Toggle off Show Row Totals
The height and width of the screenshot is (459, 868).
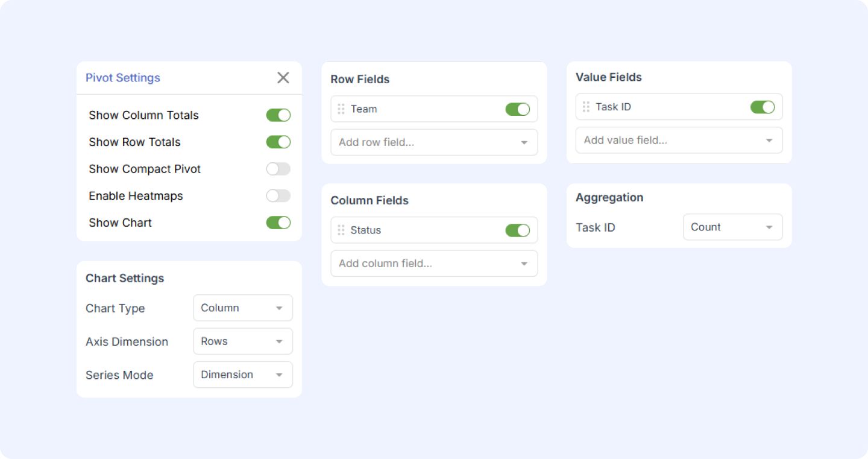(278, 142)
